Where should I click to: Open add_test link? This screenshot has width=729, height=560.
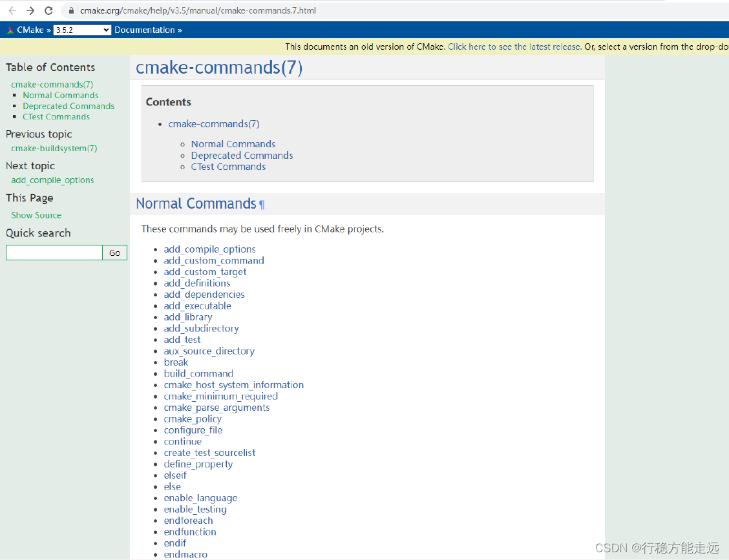click(182, 340)
